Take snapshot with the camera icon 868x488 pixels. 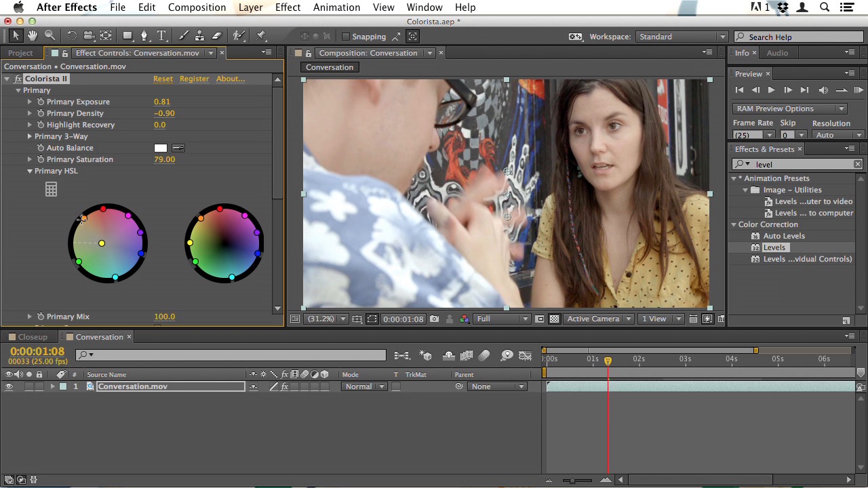coord(434,319)
